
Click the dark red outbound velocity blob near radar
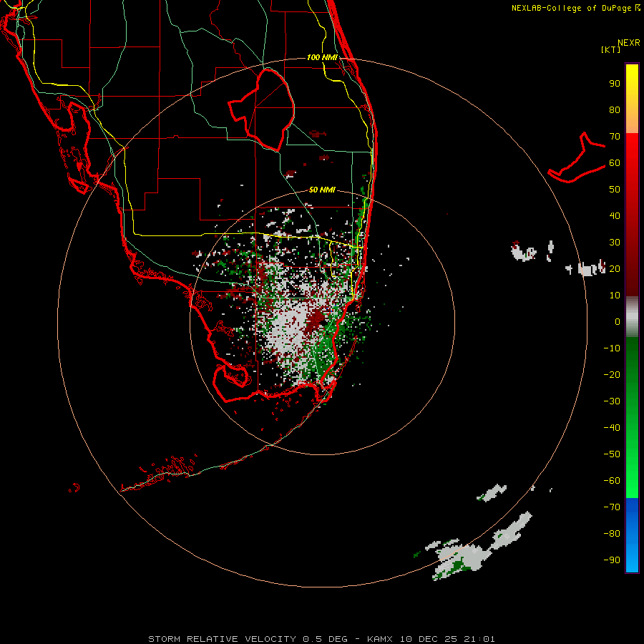pos(316,320)
